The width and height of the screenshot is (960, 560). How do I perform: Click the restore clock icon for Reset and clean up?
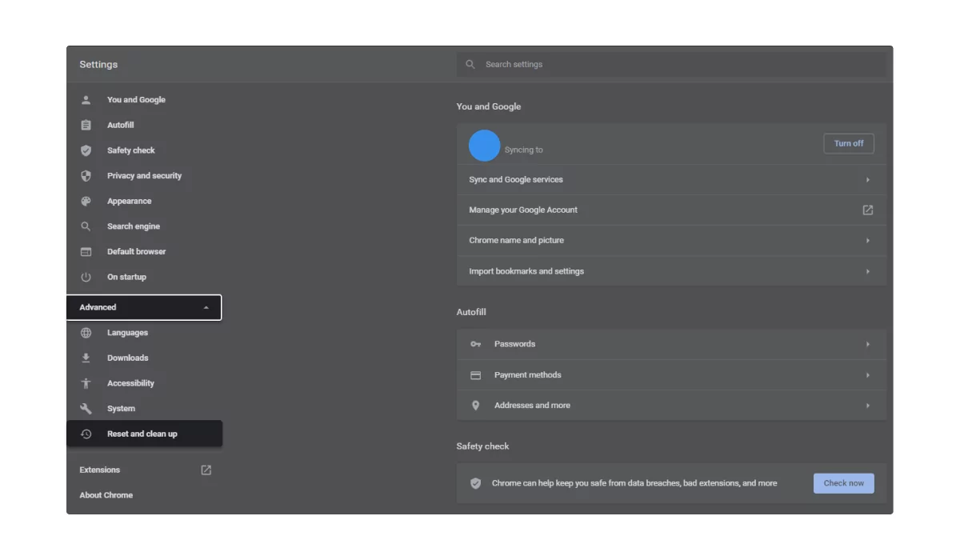tap(86, 434)
